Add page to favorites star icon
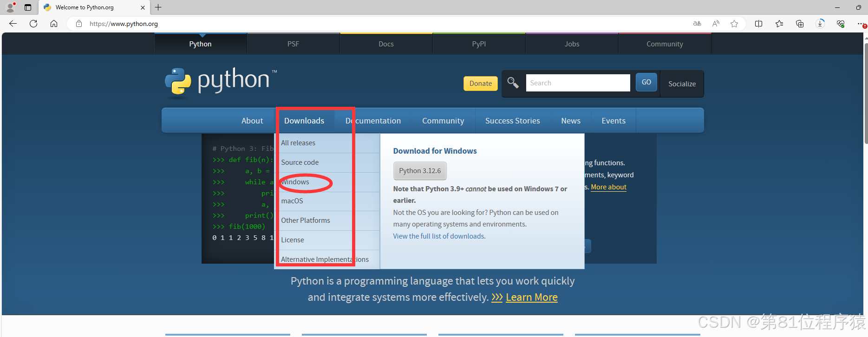This screenshot has height=337, width=868. point(734,24)
